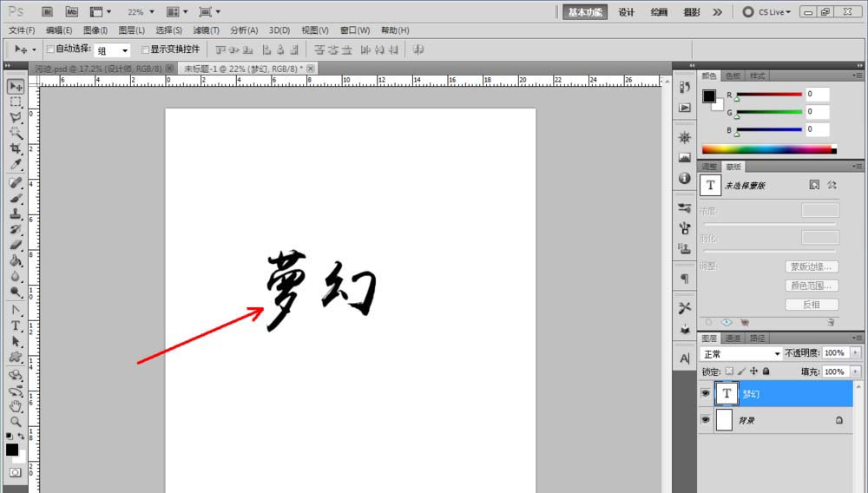This screenshot has height=493, width=868.
Task: Open the opacity 不透明度 slider arrow
Action: coord(855,353)
